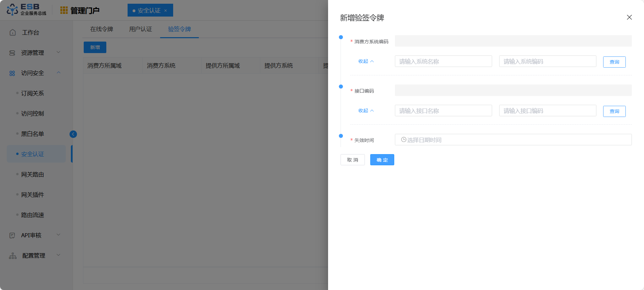Screen dimensions: 644x290
Task: Switch to the 在线令牌 tab
Action: point(102,29)
